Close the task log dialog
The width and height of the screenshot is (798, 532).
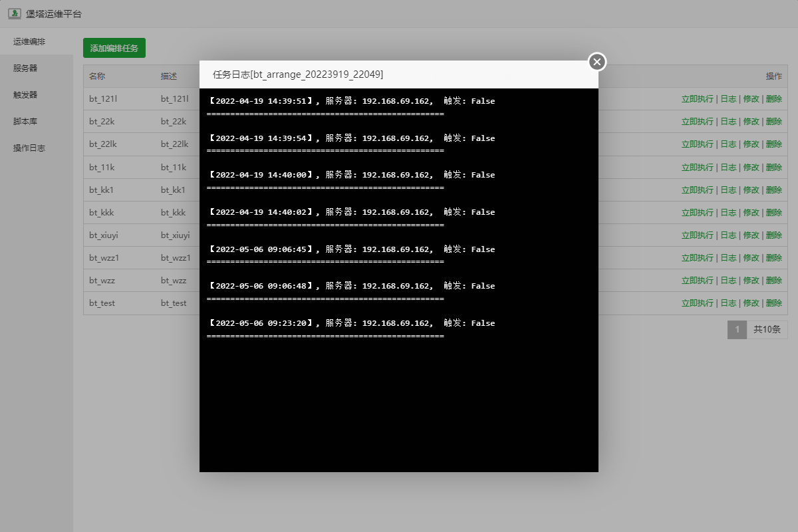point(597,62)
